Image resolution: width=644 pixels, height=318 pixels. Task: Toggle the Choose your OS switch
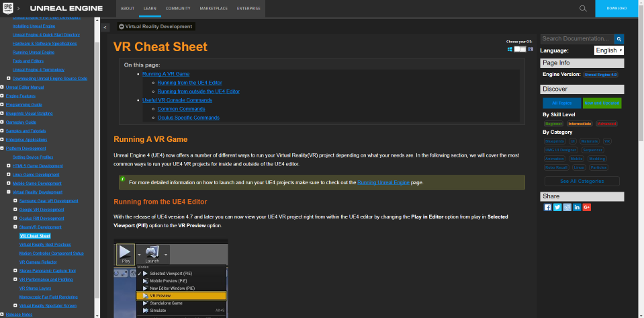click(x=520, y=49)
